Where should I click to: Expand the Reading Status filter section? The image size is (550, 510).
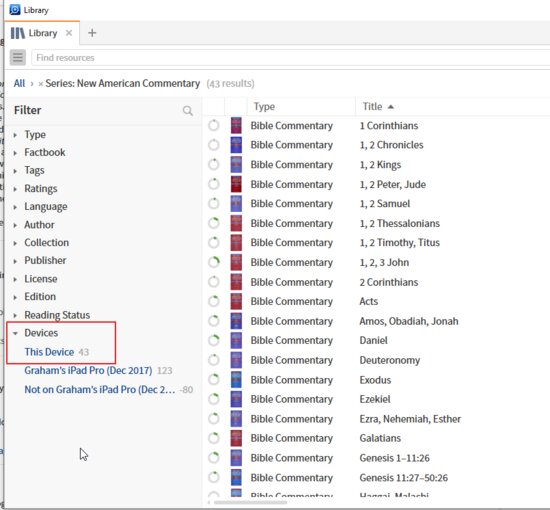[x=15, y=315]
